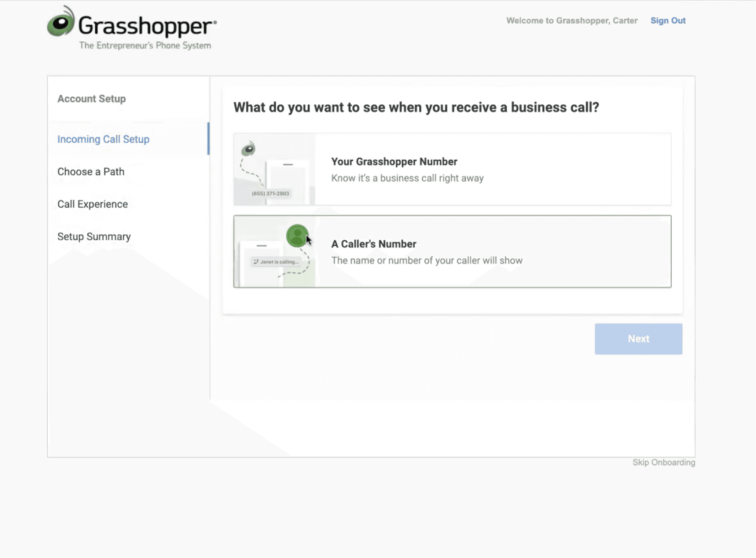The image size is (756, 558).
Task: Click the (655) 371-2903 sample number
Action: click(x=270, y=193)
